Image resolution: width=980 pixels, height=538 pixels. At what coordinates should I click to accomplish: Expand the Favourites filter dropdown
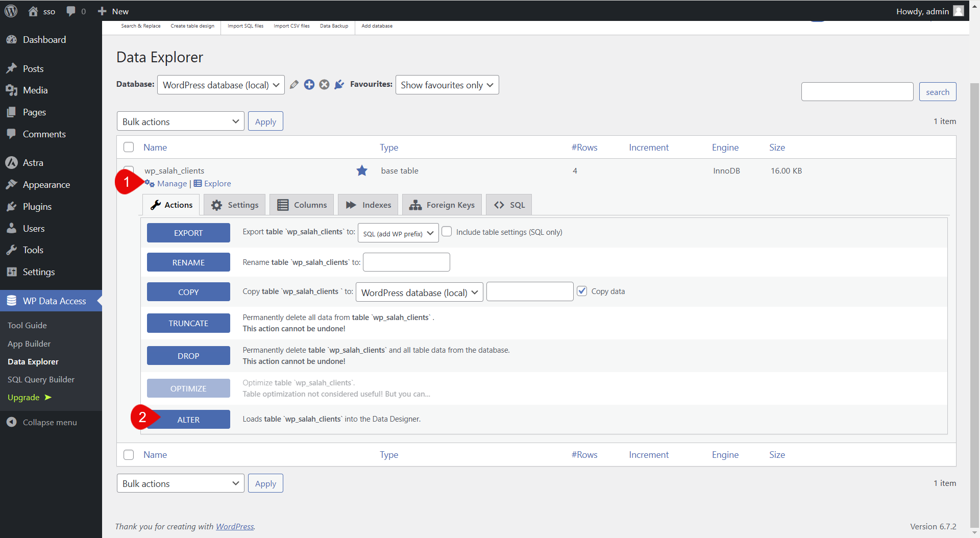447,85
